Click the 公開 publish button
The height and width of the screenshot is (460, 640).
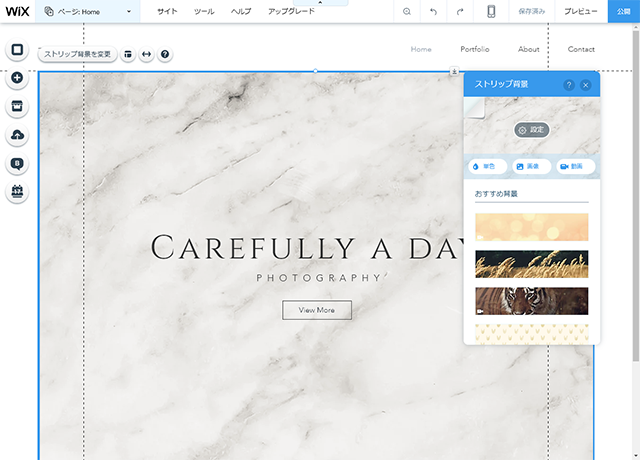pos(623,11)
